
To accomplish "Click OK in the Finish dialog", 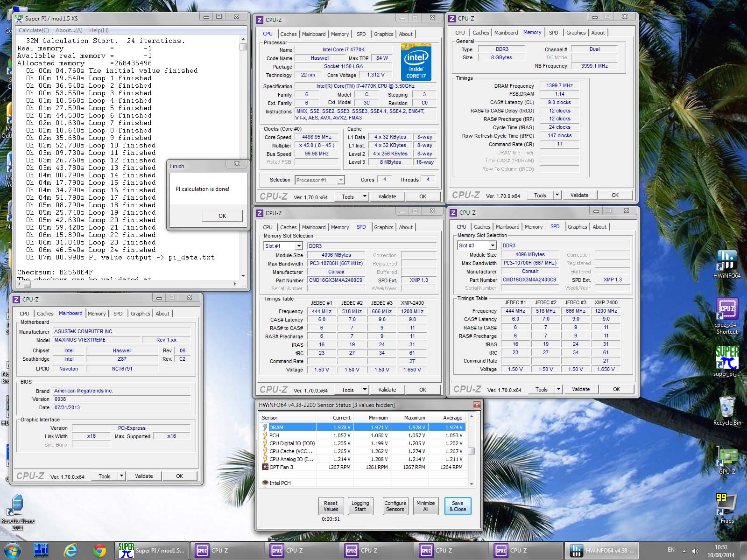I will (x=222, y=216).
